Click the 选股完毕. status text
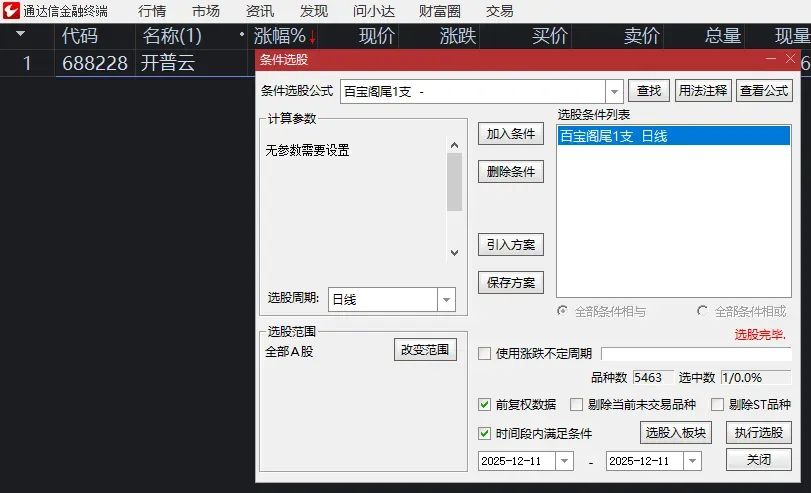The width and height of the screenshot is (811, 493). [760, 335]
